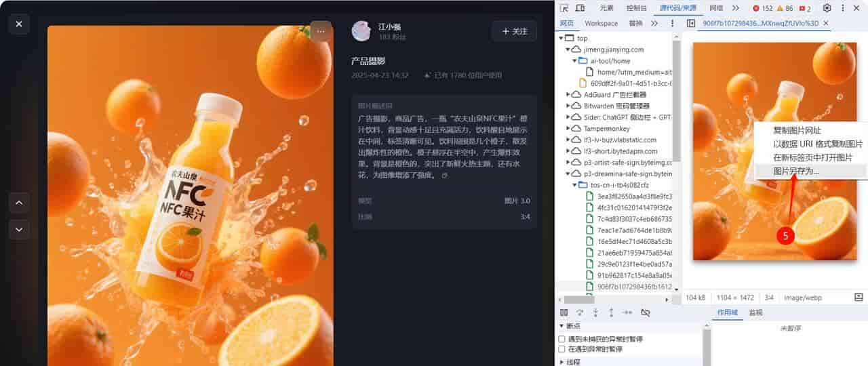Select the 替换 sources subtab
Viewport: 868px width, 366px height.
tap(635, 23)
